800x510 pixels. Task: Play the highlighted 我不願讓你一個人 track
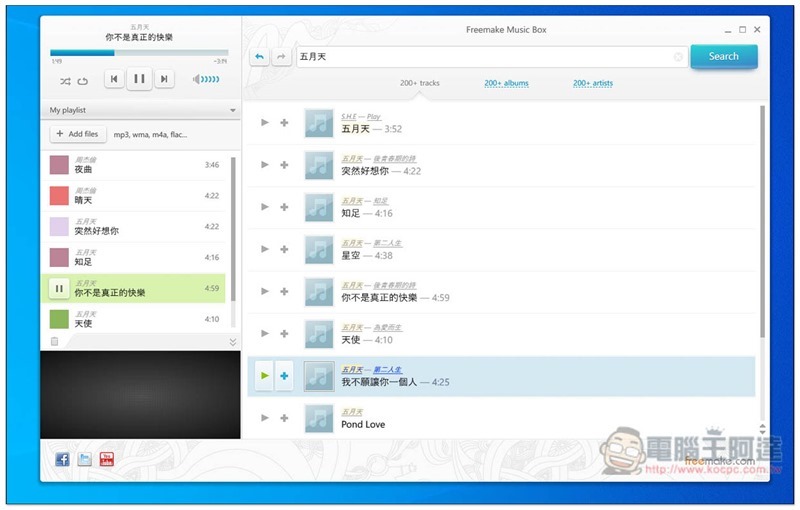click(x=264, y=376)
